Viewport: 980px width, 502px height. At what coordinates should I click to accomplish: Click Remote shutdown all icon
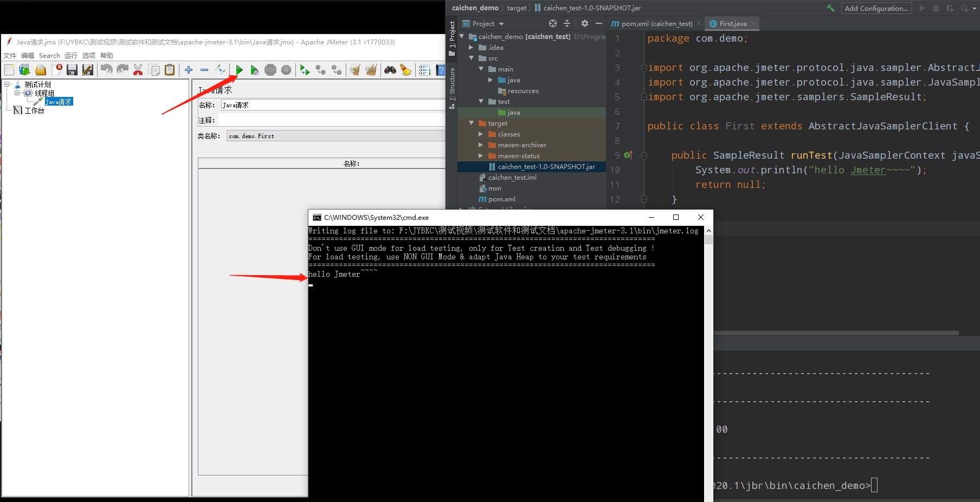click(337, 70)
